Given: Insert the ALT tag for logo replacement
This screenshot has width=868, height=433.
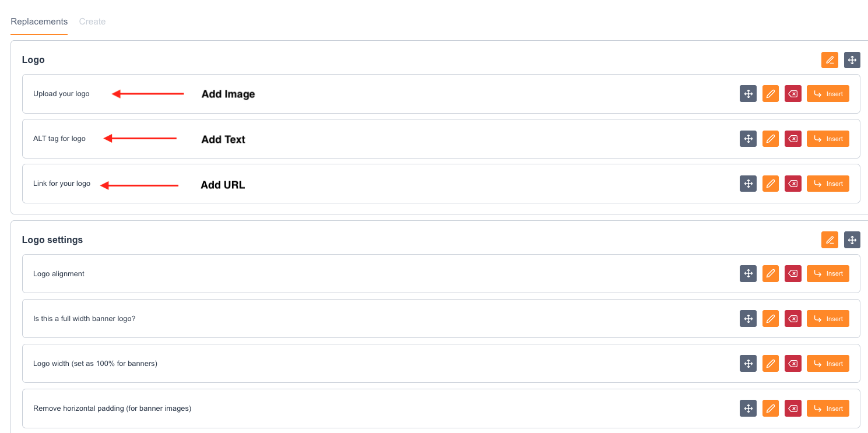Looking at the screenshot, I should click(x=828, y=139).
